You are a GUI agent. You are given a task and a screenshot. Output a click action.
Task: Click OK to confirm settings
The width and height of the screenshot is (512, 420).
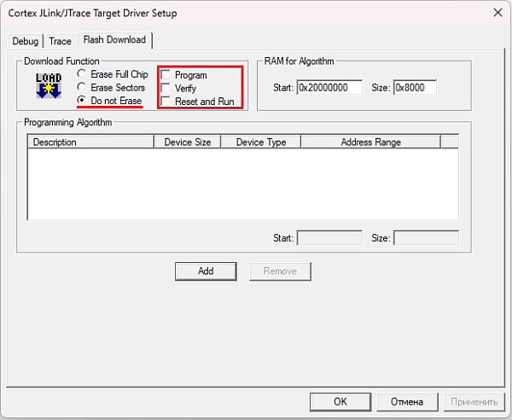340,401
